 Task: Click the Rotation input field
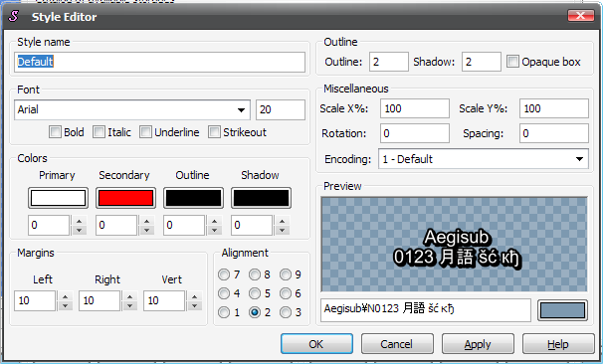click(x=415, y=133)
